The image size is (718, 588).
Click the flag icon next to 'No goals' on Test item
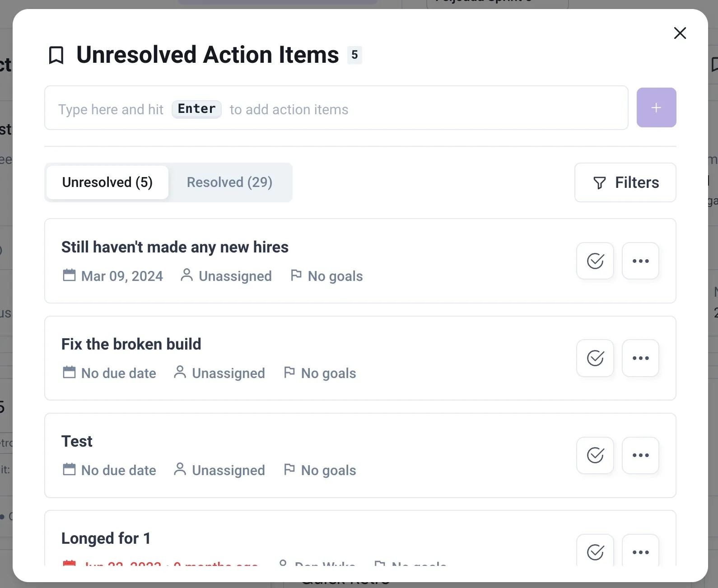(290, 470)
